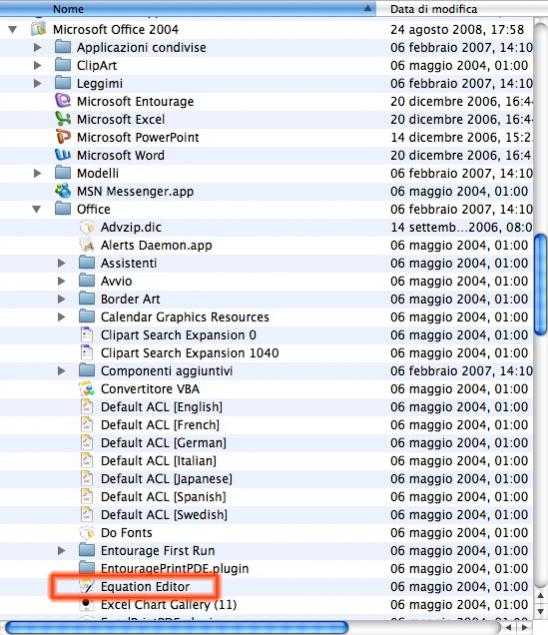The width and height of the screenshot is (548, 635).
Task: Click the Convertitore VBA icon
Action: point(87,388)
